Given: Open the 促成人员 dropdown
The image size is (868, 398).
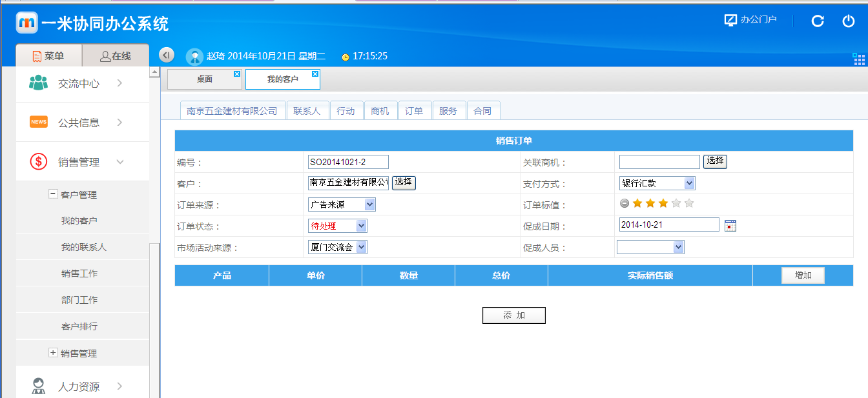Looking at the screenshot, I should pyautogui.click(x=650, y=247).
